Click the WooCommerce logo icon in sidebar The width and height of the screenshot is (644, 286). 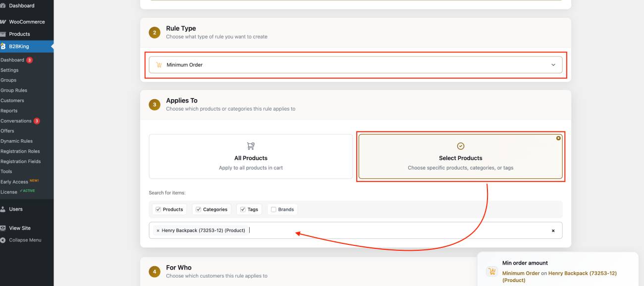(3, 22)
